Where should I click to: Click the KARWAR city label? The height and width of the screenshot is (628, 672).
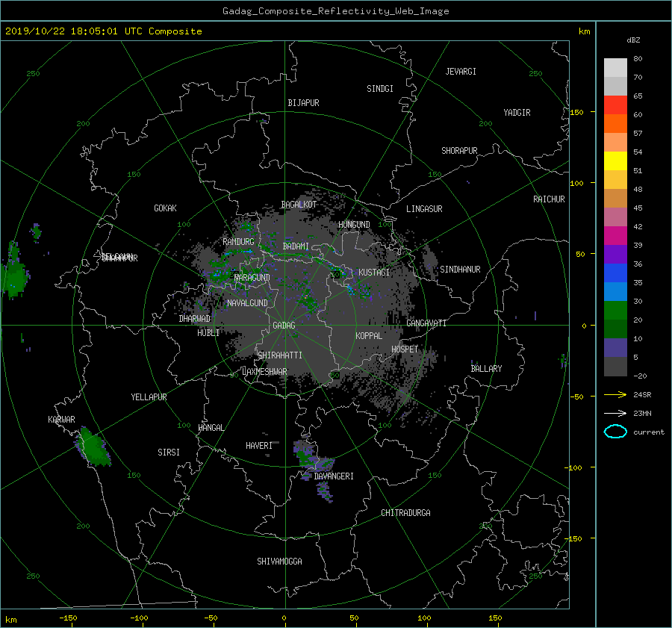coord(61,419)
